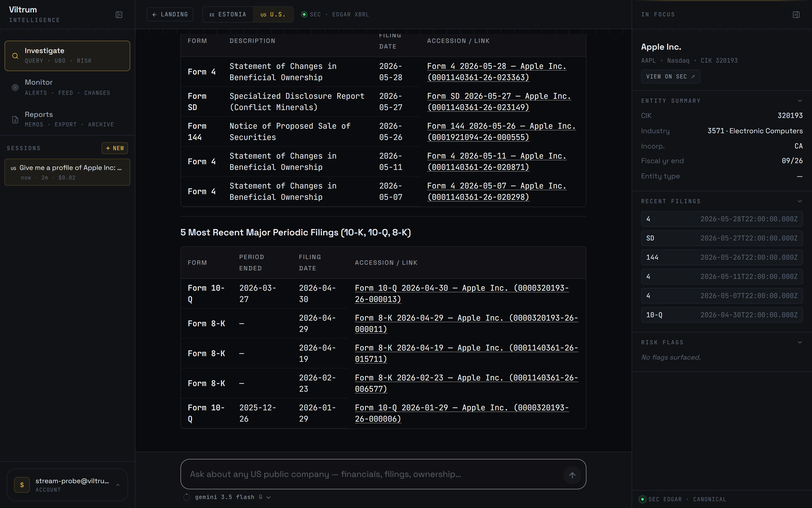This screenshot has width=812, height=508.
Task: Switch to the Estonia jurisdiction tab
Action: point(228,14)
